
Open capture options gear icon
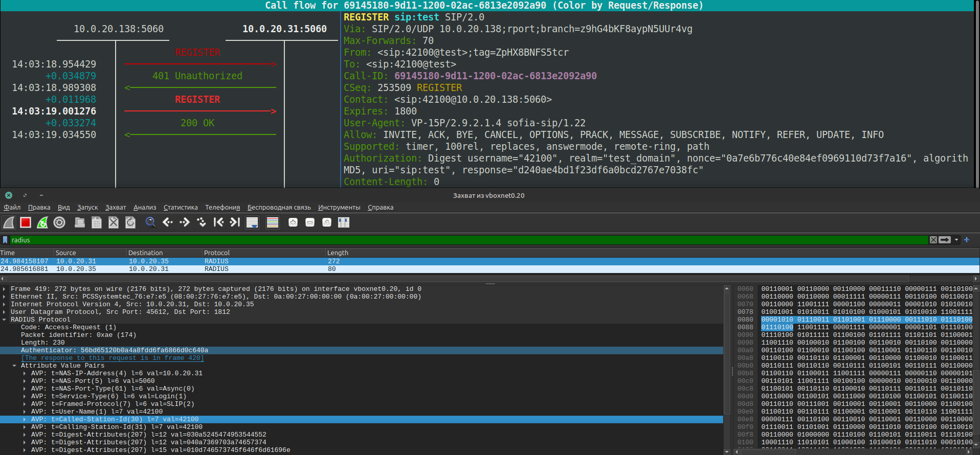pyautogui.click(x=59, y=222)
